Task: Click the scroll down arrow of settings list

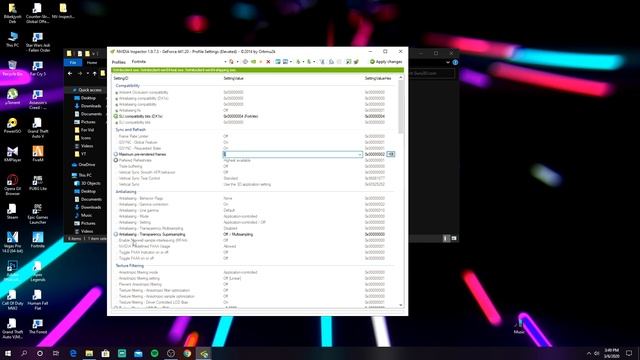Action: pyautogui.click(x=400, y=305)
